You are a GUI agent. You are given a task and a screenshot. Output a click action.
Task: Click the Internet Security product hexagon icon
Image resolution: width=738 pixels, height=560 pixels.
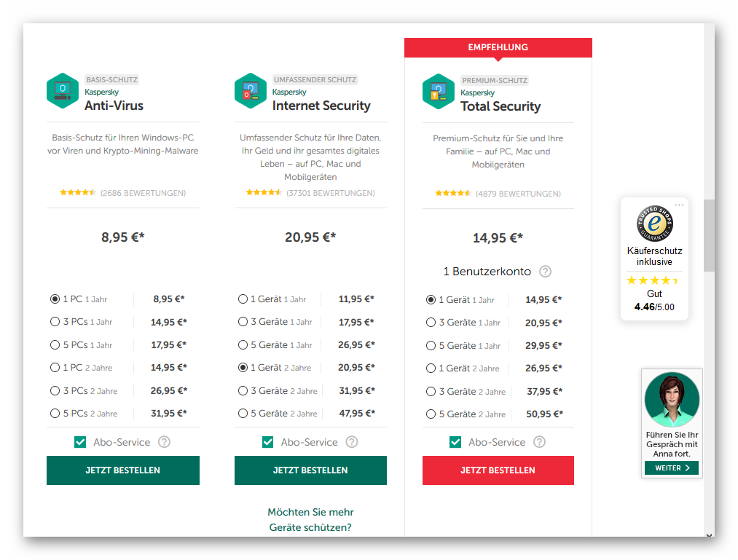coord(251,91)
